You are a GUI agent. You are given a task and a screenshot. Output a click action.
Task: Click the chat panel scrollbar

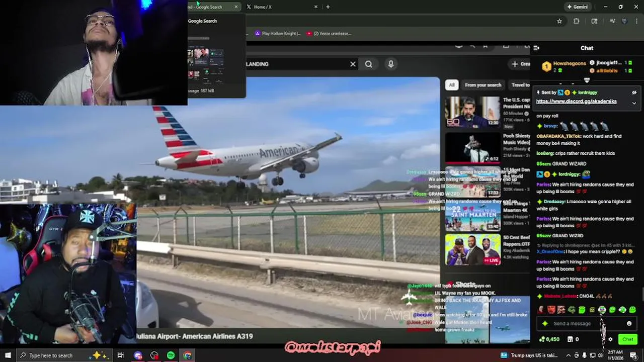coord(642,294)
